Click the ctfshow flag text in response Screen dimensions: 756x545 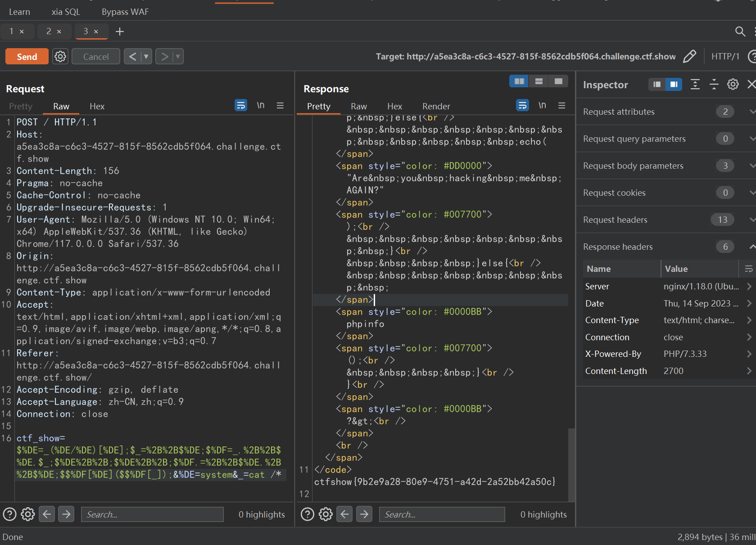coord(435,482)
